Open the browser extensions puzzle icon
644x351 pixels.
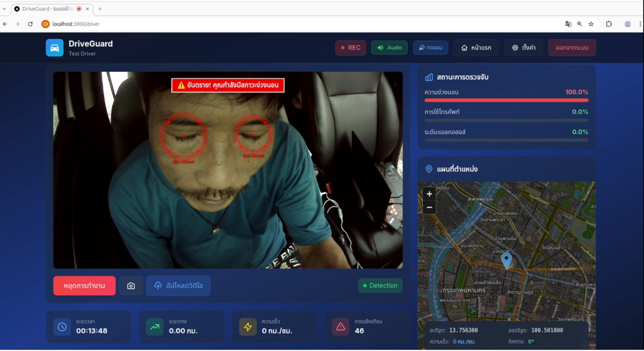pyautogui.click(x=609, y=24)
